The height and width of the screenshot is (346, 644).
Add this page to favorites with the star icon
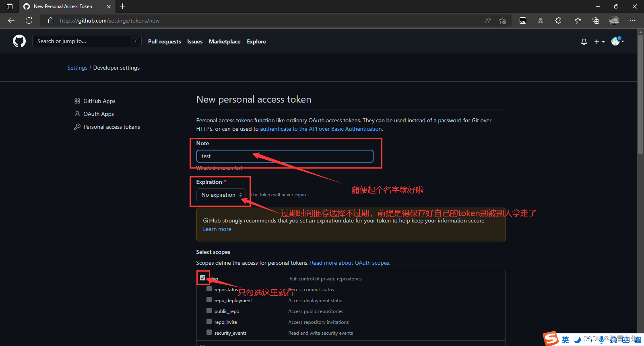coord(502,21)
